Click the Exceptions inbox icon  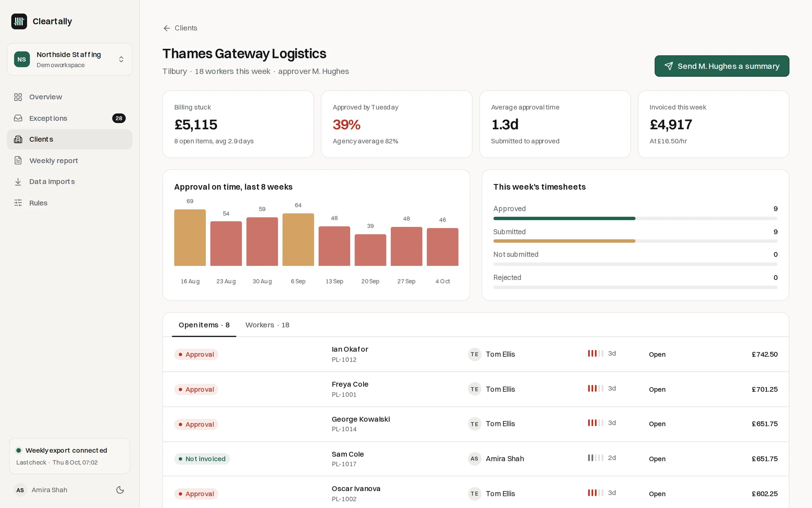click(18, 118)
